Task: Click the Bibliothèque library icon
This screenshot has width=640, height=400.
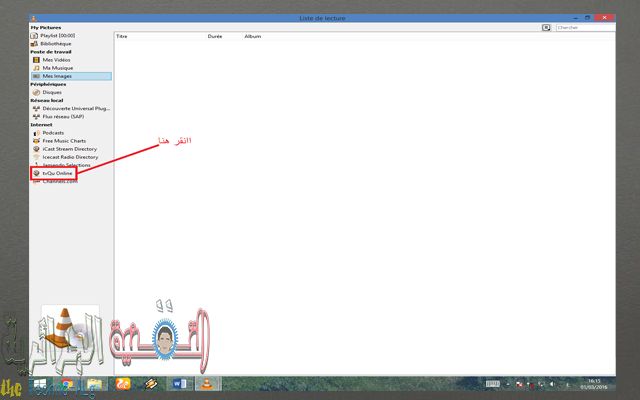Action: [35, 44]
